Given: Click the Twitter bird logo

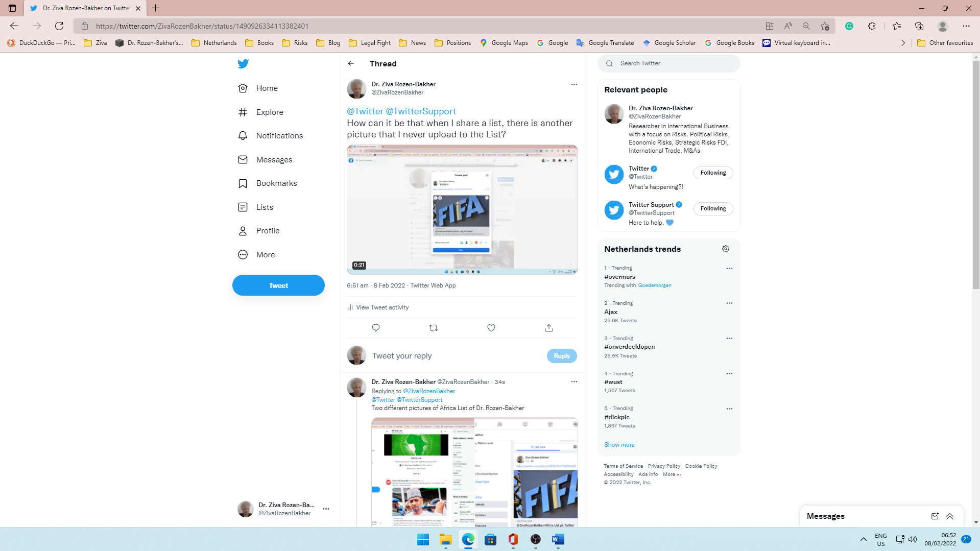Looking at the screenshot, I should pyautogui.click(x=243, y=64).
